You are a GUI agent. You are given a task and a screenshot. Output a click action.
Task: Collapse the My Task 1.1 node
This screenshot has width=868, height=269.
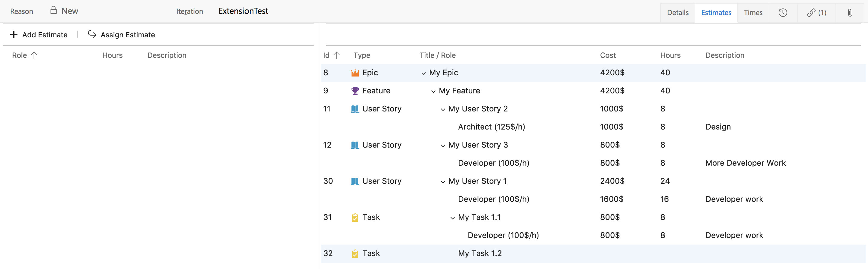click(x=453, y=218)
